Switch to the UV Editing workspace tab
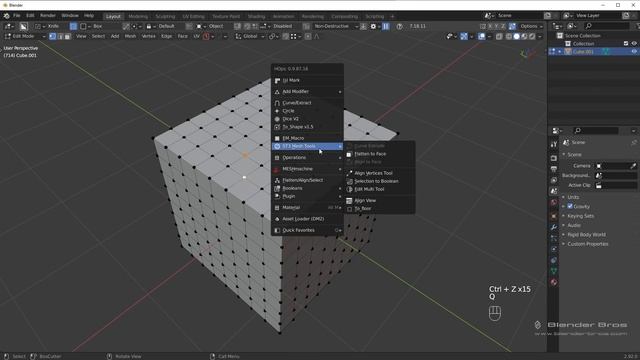The image size is (640, 360). 193,16
